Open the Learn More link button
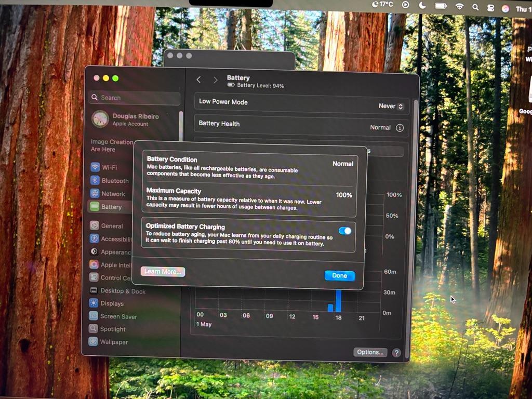Image resolution: width=532 pixels, height=399 pixels. [x=163, y=271]
